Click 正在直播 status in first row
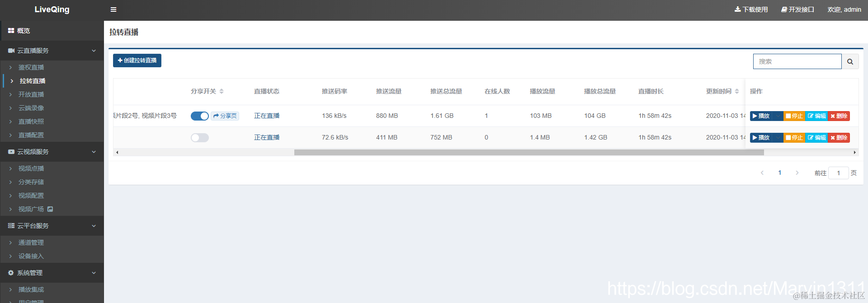 (x=267, y=116)
